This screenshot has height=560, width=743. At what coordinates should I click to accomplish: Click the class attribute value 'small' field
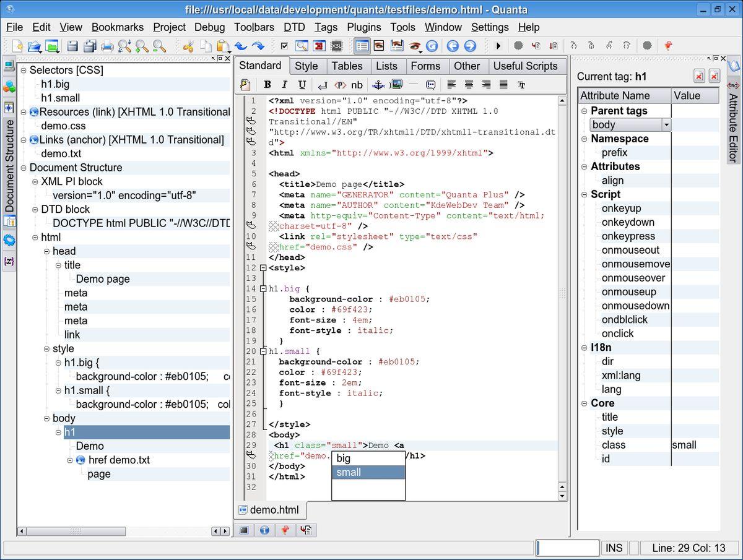695,445
